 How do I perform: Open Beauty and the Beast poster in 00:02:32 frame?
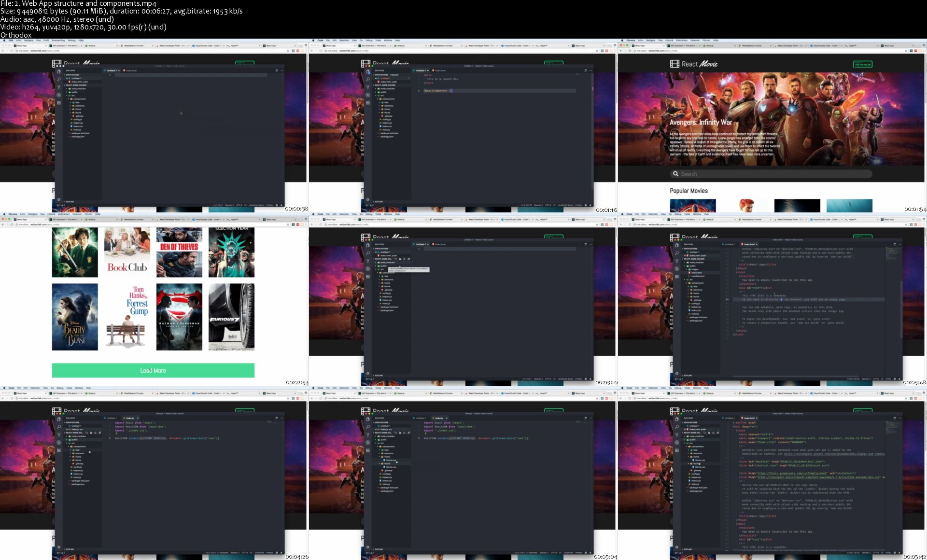(x=75, y=317)
